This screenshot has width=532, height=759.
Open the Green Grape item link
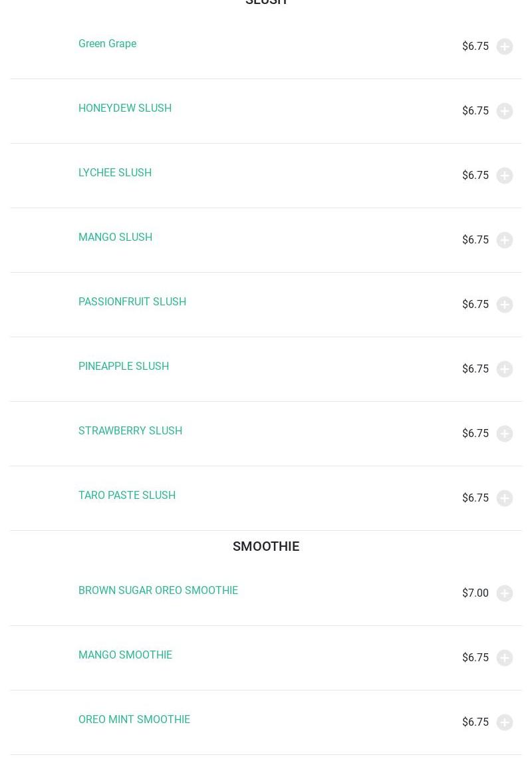click(x=107, y=44)
